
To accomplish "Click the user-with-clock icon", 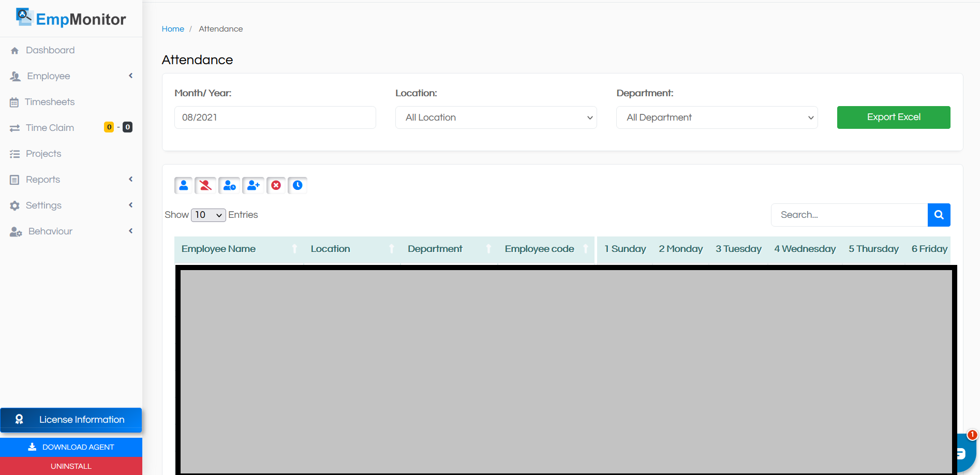I will (229, 185).
